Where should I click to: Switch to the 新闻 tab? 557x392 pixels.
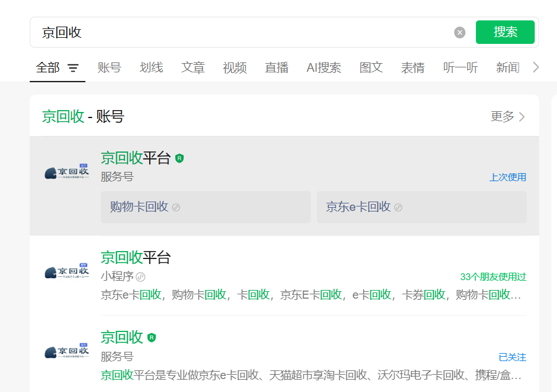pos(507,67)
